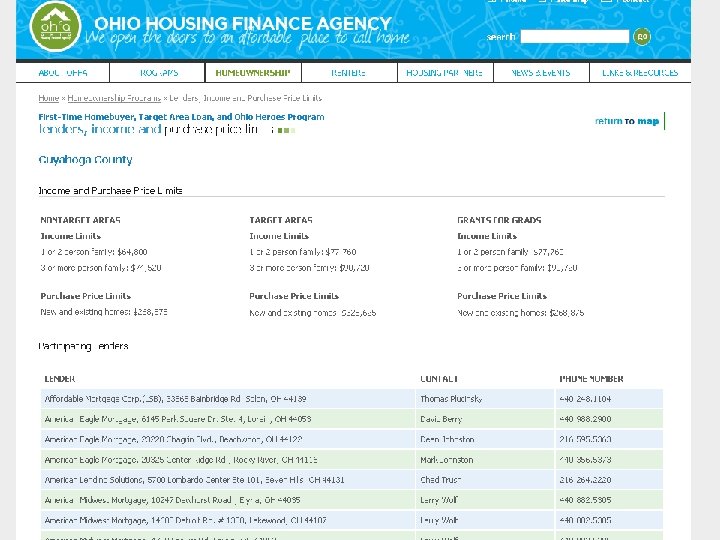
Task: Open the News & Events tab
Action: coord(541,73)
